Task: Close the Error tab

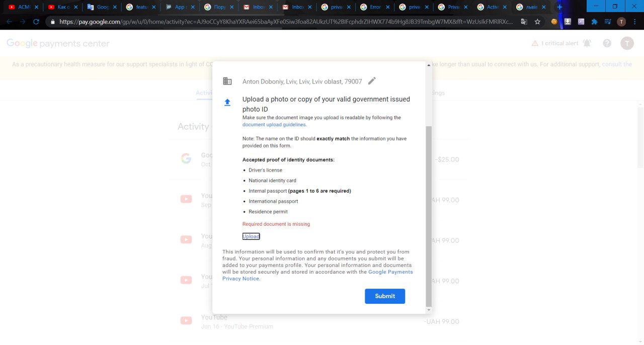Action: tap(387, 7)
